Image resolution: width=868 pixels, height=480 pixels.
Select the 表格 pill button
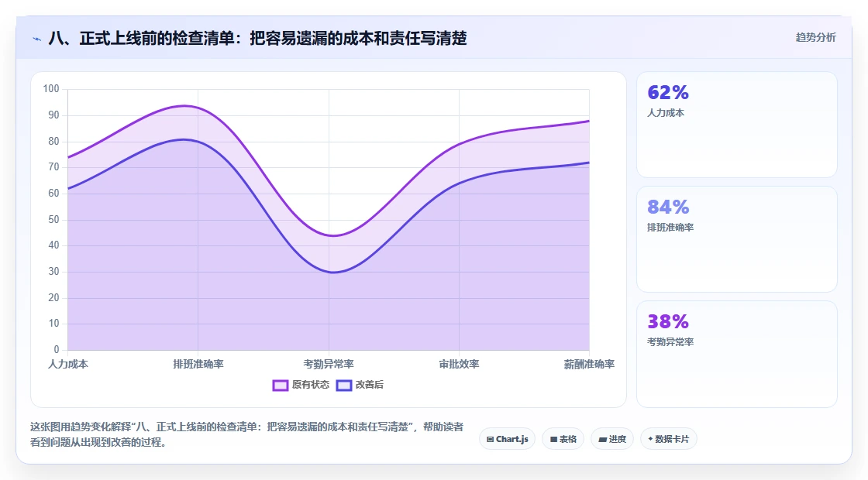coord(563,439)
